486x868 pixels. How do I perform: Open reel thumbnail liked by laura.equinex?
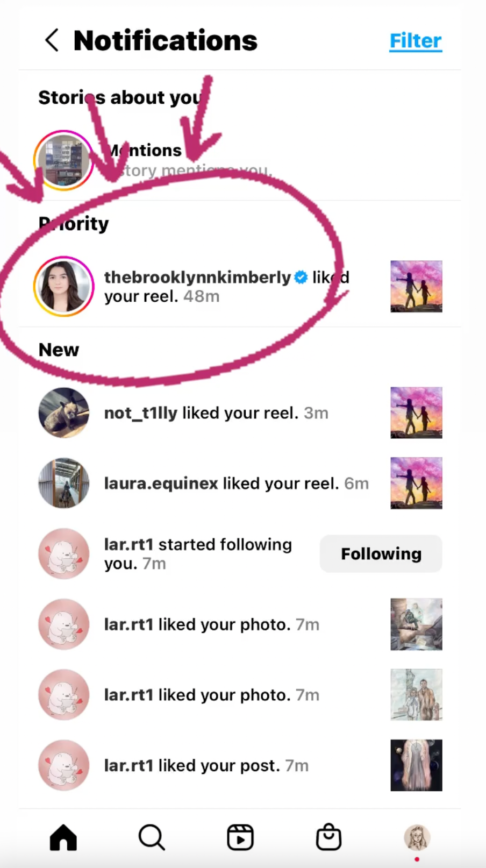point(416,483)
